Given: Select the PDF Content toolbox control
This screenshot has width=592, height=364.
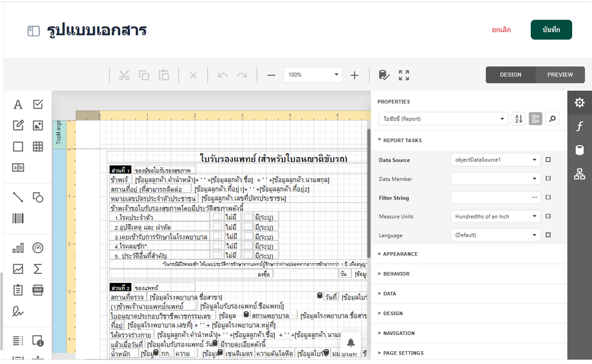Looking at the screenshot, I should tap(38, 290).
